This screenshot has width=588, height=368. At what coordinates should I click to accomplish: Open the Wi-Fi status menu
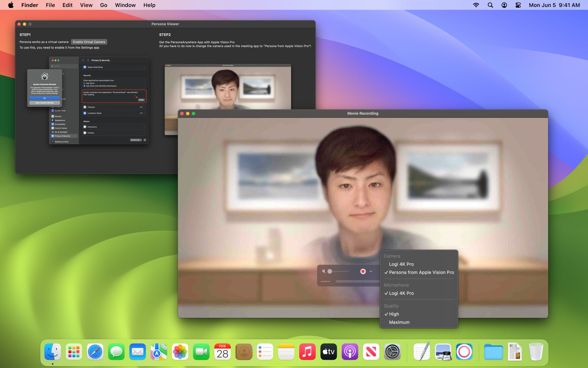point(476,5)
